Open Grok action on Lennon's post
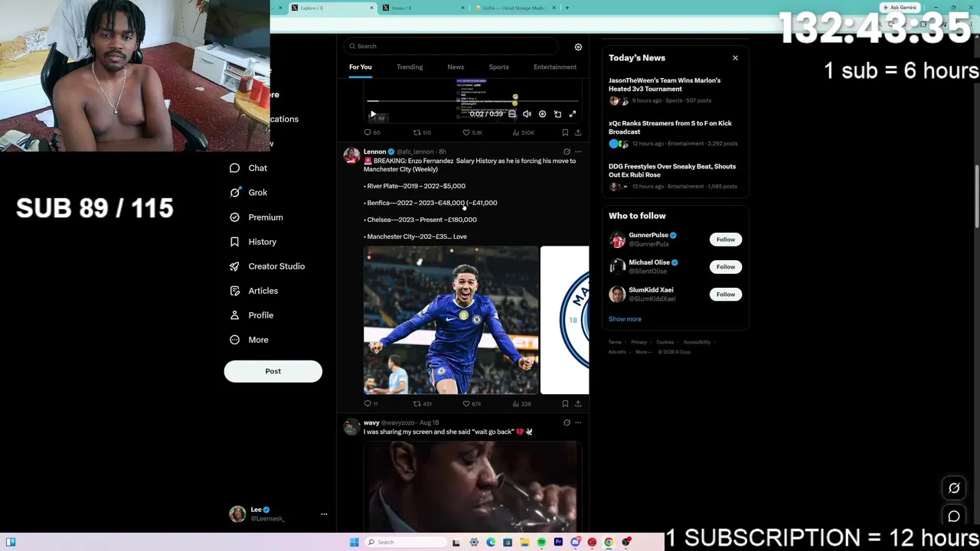The image size is (980, 551). tap(567, 152)
